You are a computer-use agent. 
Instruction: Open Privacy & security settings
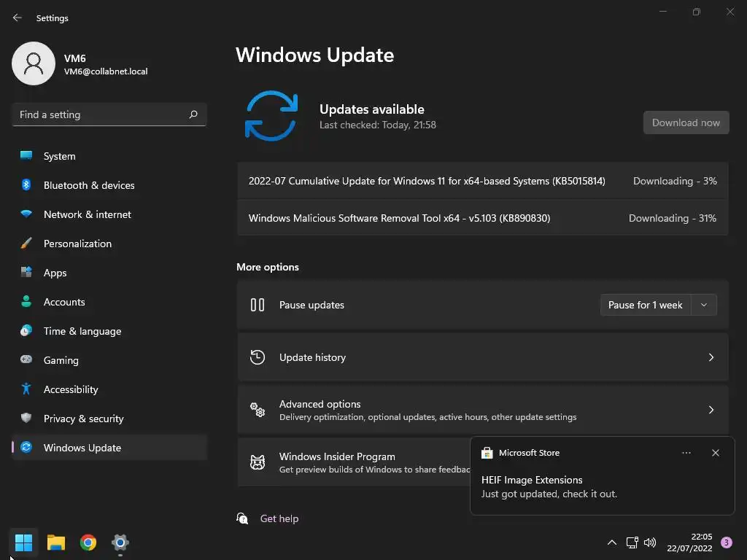coord(109,419)
